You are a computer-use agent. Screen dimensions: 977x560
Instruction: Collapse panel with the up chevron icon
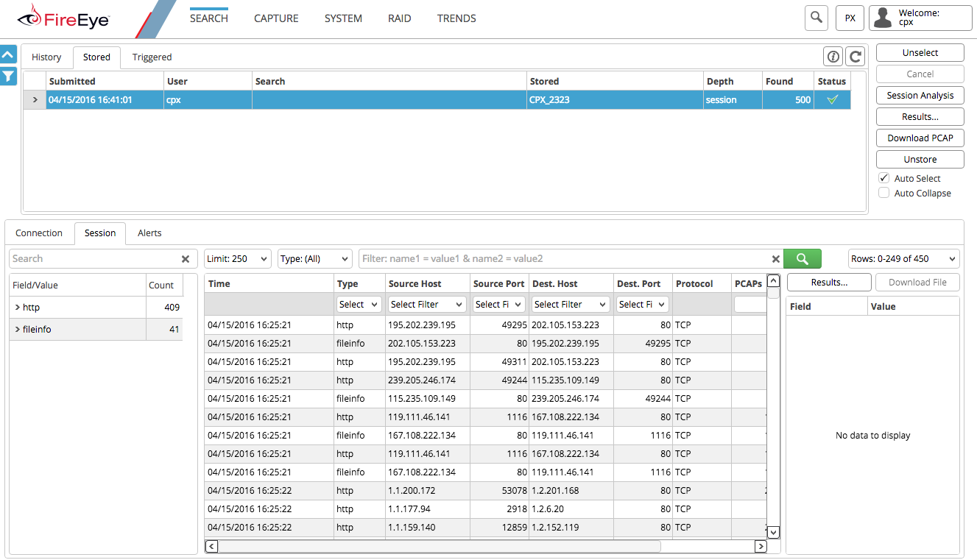8,54
